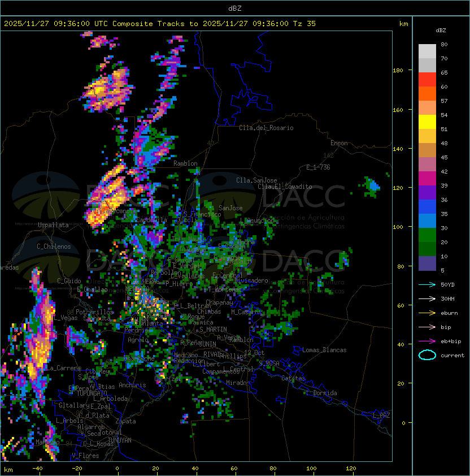Viewport: 470px width, 476px height.
Task: Click the Clla.del_Rosario map label
Action: pos(266,128)
